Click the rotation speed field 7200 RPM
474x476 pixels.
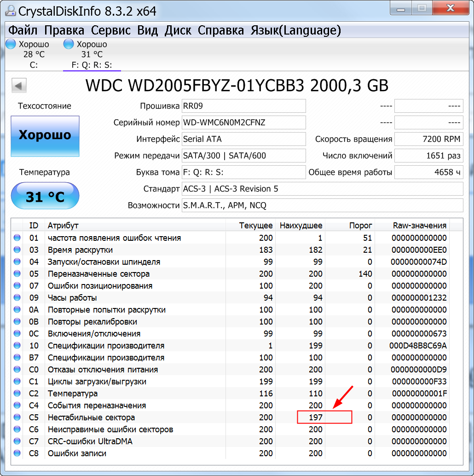click(x=429, y=139)
